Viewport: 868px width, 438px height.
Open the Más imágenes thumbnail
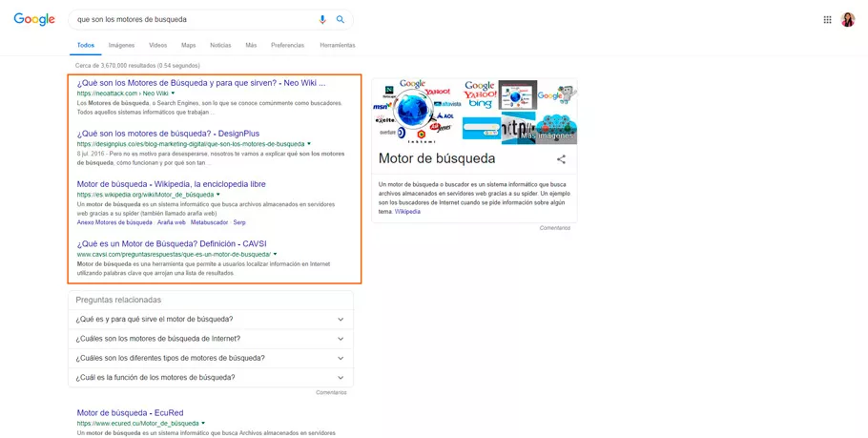coord(556,128)
